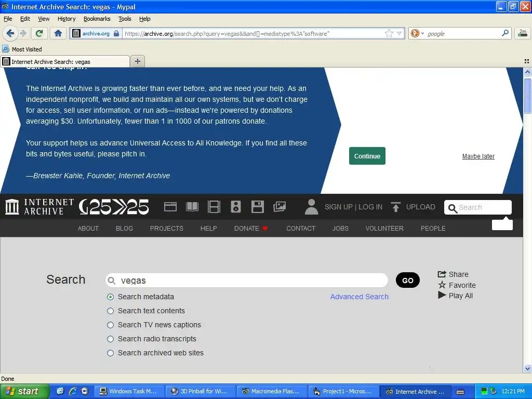Open the JOBS navigation item

coord(340,229)
